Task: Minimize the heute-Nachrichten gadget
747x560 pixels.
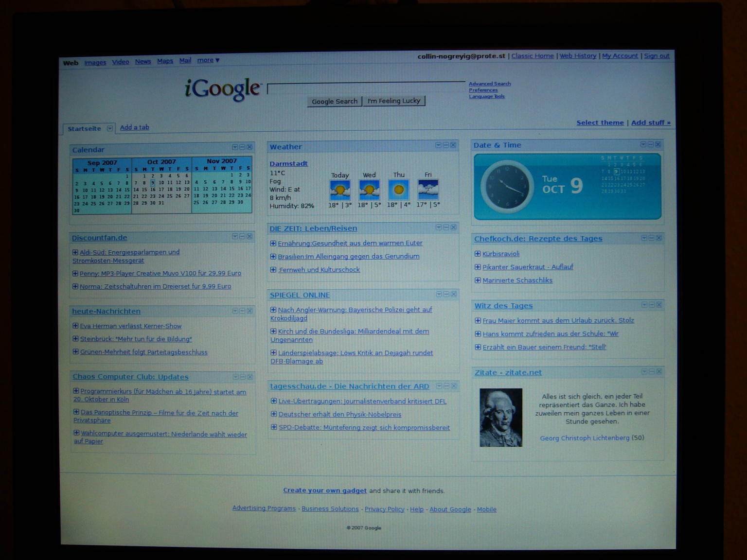Action: point(242,311)
